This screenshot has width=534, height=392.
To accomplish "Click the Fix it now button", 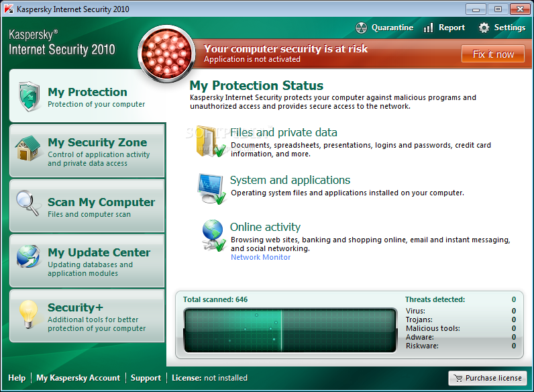I will [493, 54].
